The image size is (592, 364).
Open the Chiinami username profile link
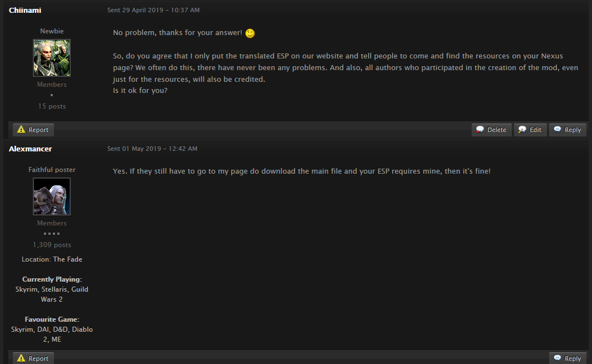pyautogui.click(x=25, y=10)
